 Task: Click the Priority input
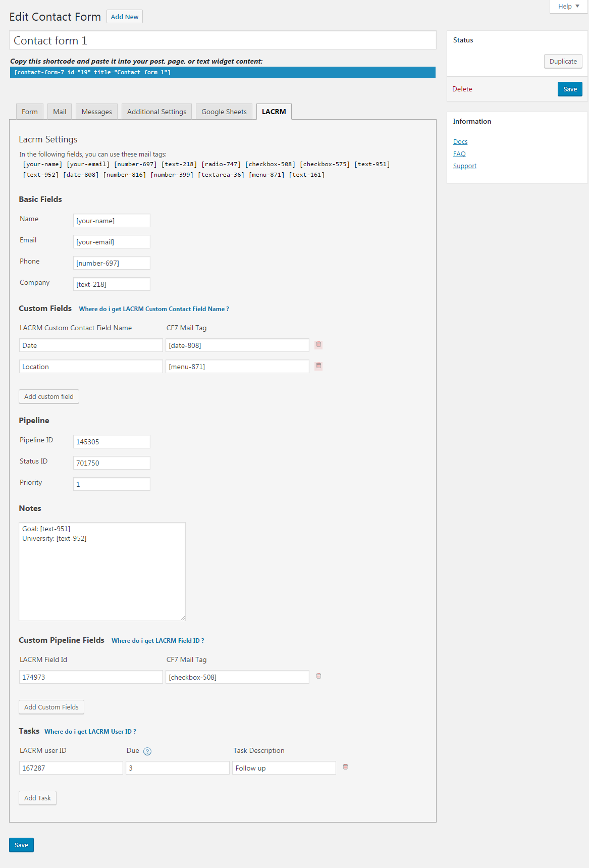point(112,484)
